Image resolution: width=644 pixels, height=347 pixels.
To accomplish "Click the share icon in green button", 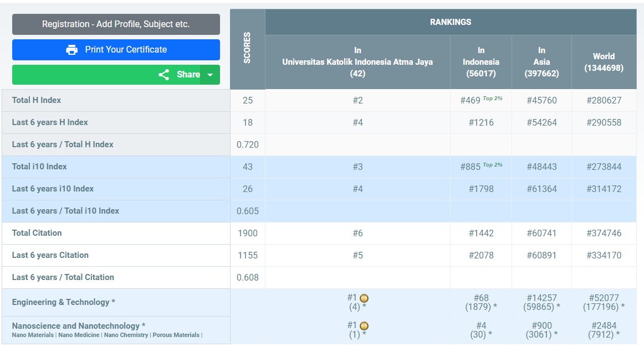I will click(163, 75).
